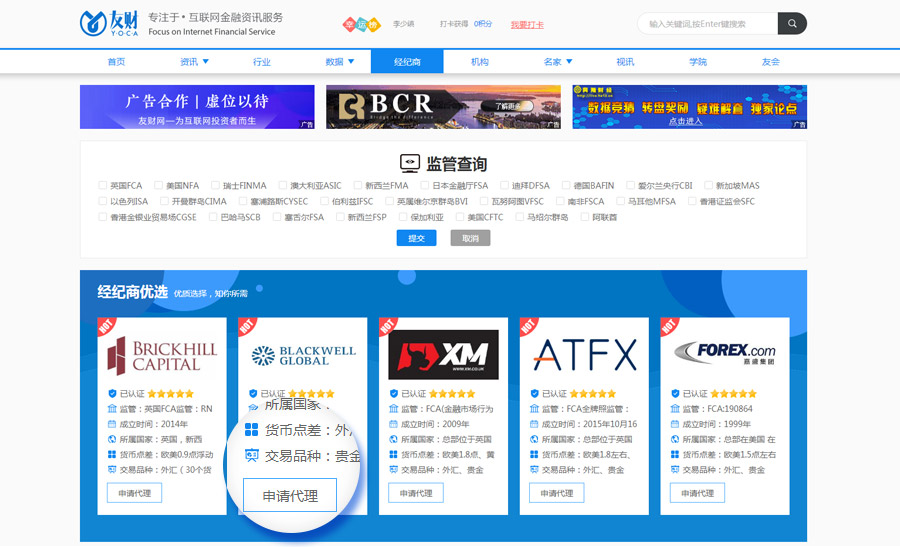The image size is (900, 547).
Task: Open the 名家 dropdown menu
Action: [x=558, y=62]
